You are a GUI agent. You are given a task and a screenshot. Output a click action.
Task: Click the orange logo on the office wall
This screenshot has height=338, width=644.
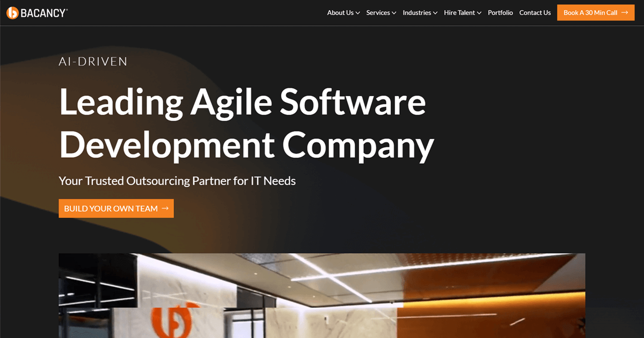tap(170, 322)
